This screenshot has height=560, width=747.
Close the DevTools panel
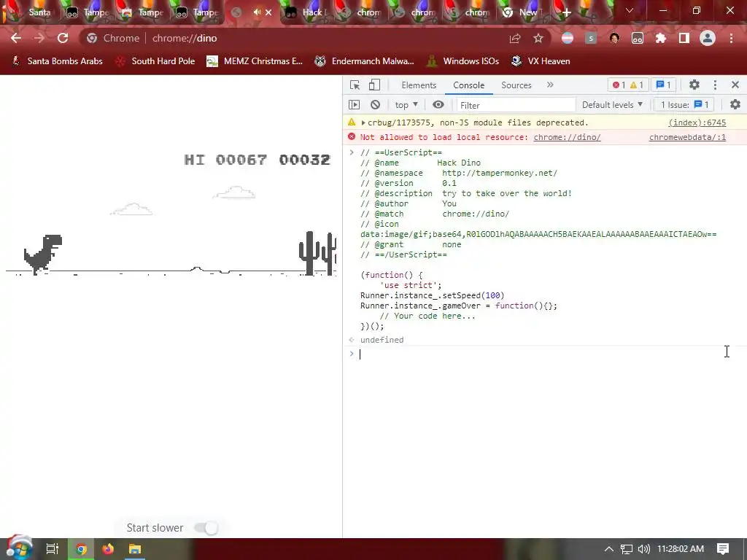coord(735,85)
